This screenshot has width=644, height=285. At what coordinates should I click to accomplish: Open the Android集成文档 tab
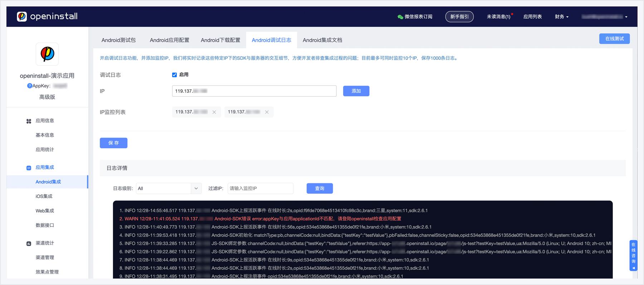tap(322, 40)
